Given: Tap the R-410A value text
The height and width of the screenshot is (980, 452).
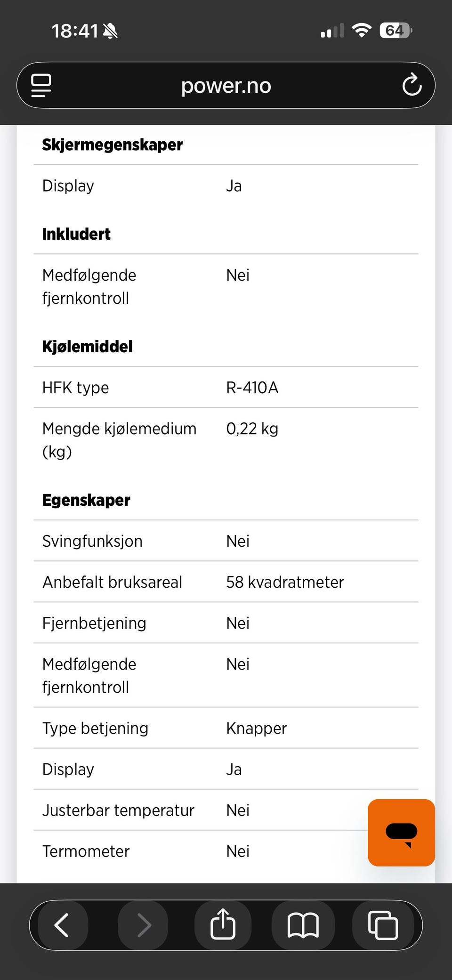Looking at the screenshot, I should pyautogui.click(x=252, y=388).
